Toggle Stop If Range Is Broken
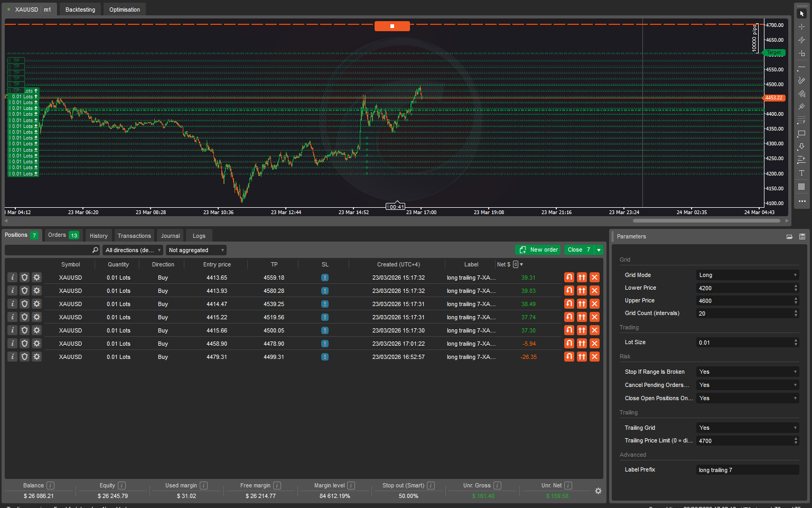812x508 pixels. (746, 372)
